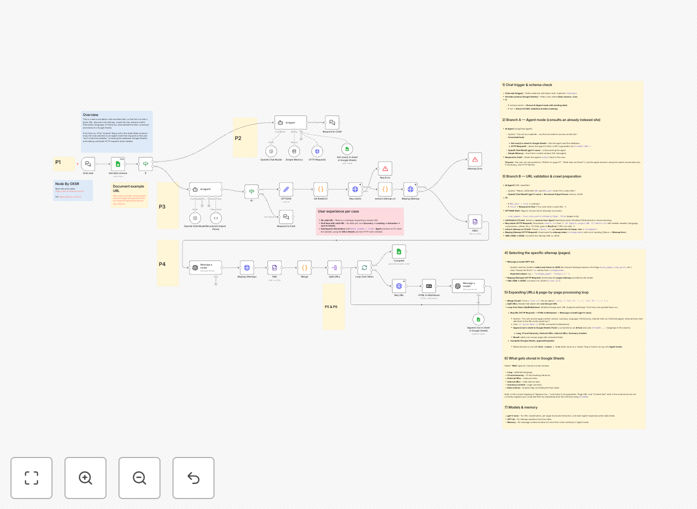Open the green Google Sheets node after the chat trigger
The width and height of the screenshot is (697, 509).
(x=118, y=164)
